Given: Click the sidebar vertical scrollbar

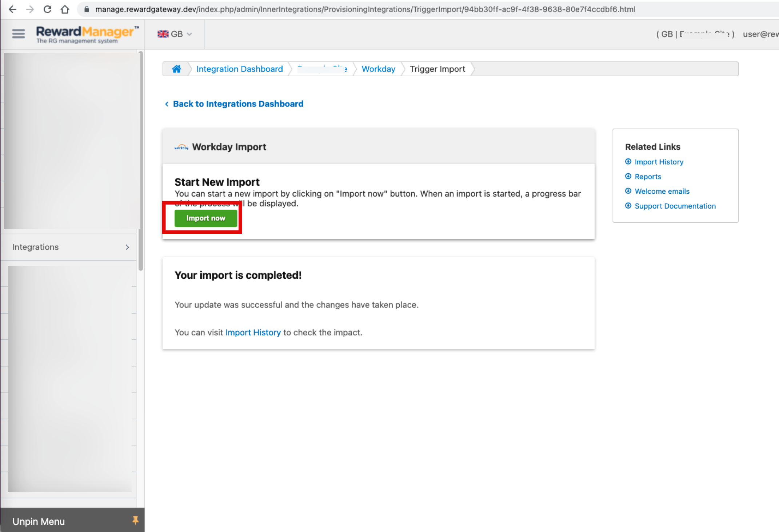Looking at the screenshot, I should (141, 161).
